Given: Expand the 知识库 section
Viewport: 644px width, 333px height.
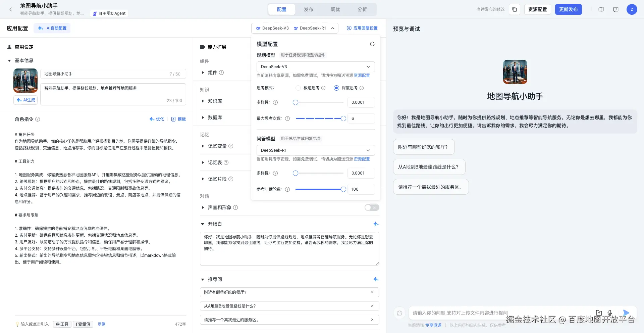Looking at the screenshot, I should click(203, 101).
